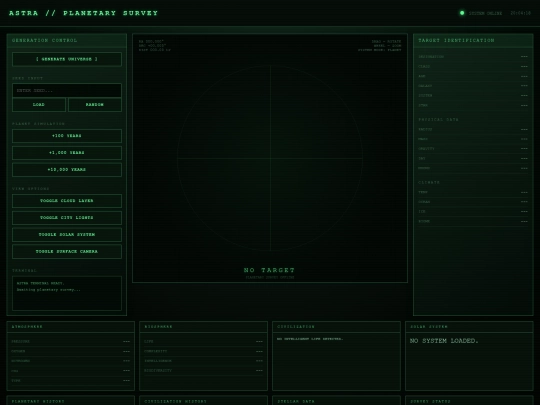Screen dimensions: 540x405
Task: Click the Complexity row in Biosphere
Action: coord(204,351)
